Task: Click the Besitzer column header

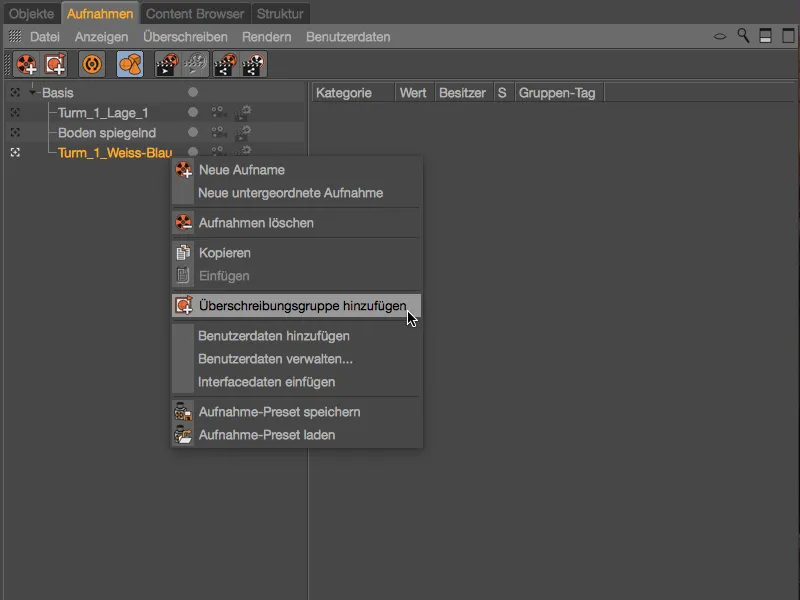Action: (x=464, y=93)
